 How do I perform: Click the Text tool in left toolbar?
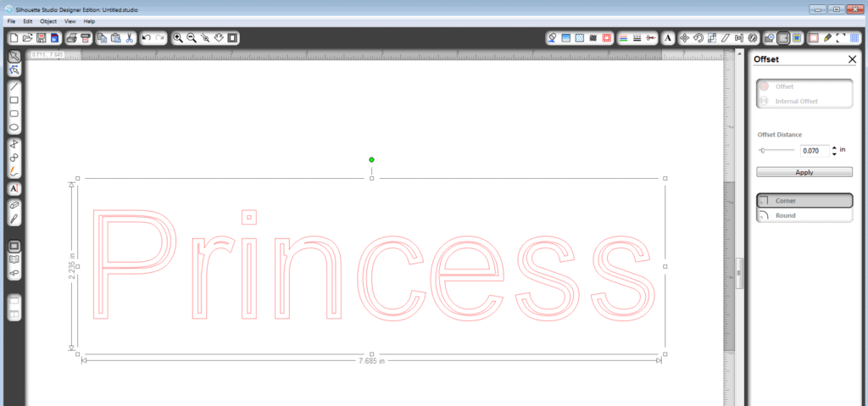[14, 188]
